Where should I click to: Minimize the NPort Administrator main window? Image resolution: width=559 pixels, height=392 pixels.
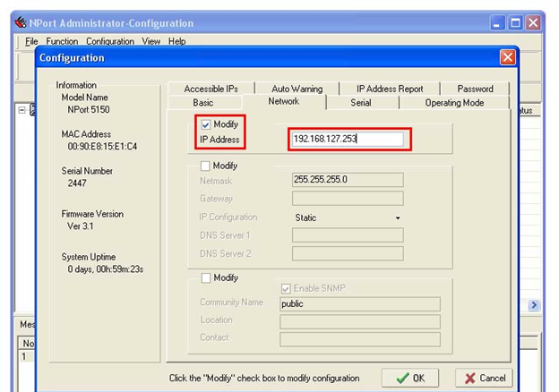[x=497, y=23]
